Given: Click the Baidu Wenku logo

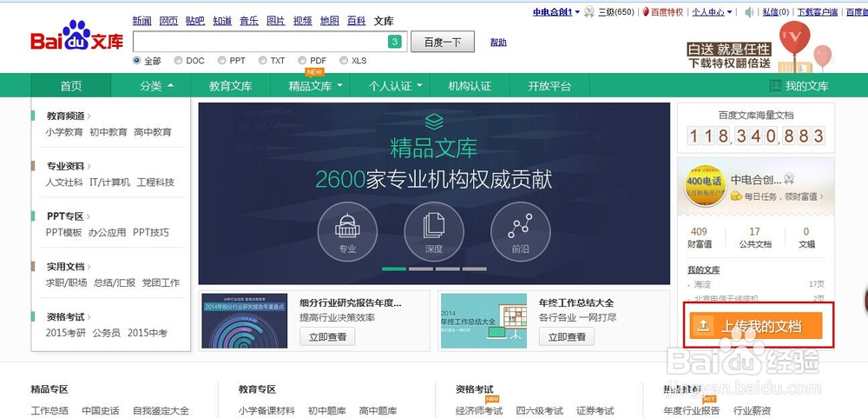Looking at the screenshot, I should coord(77,37).
